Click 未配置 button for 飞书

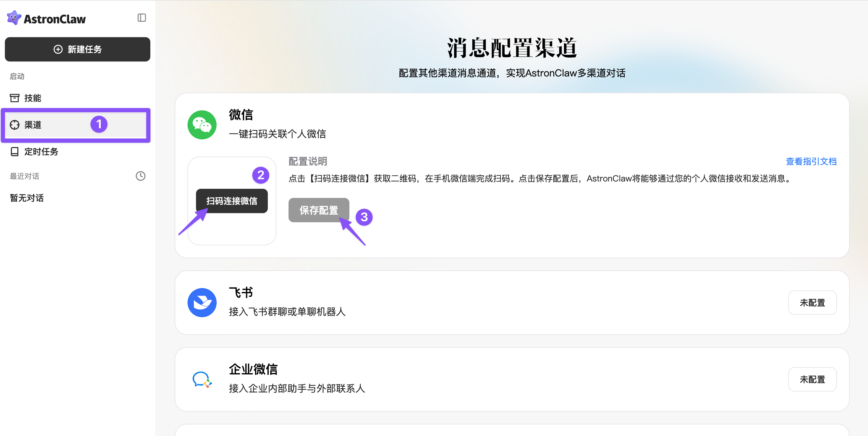click(x=812, y=303)
